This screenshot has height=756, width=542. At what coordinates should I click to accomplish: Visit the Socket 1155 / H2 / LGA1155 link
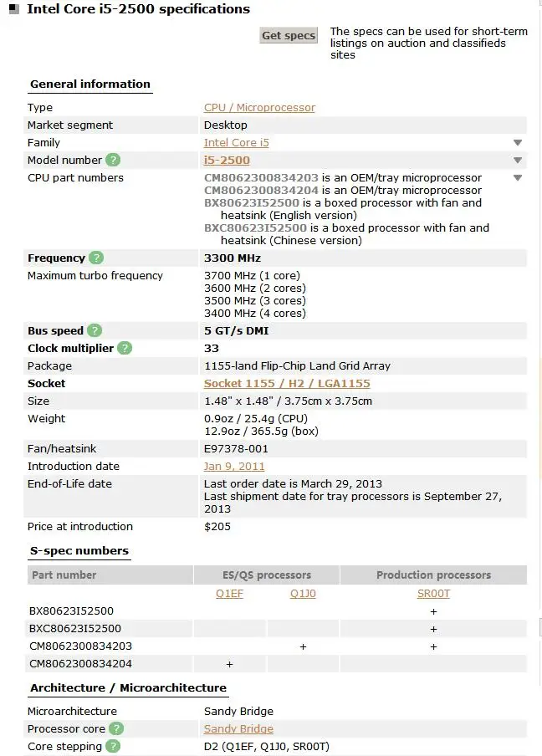(x=287, y=384)
